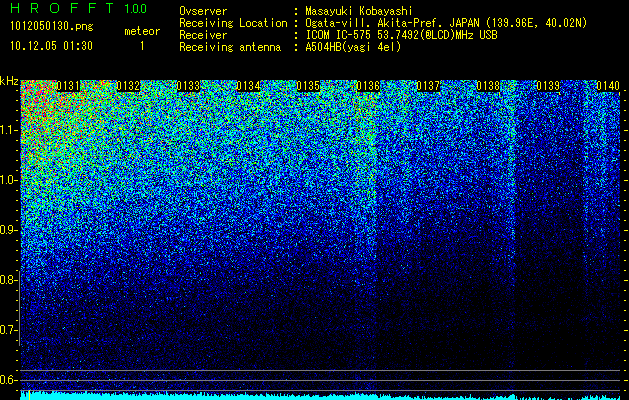629x400 pixels.
Task: Click the Receiver label
Action: 203,35
